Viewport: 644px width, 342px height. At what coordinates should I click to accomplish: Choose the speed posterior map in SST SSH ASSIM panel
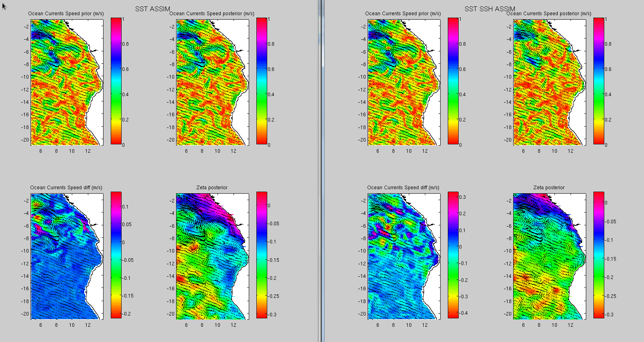[x=549, y=82]
